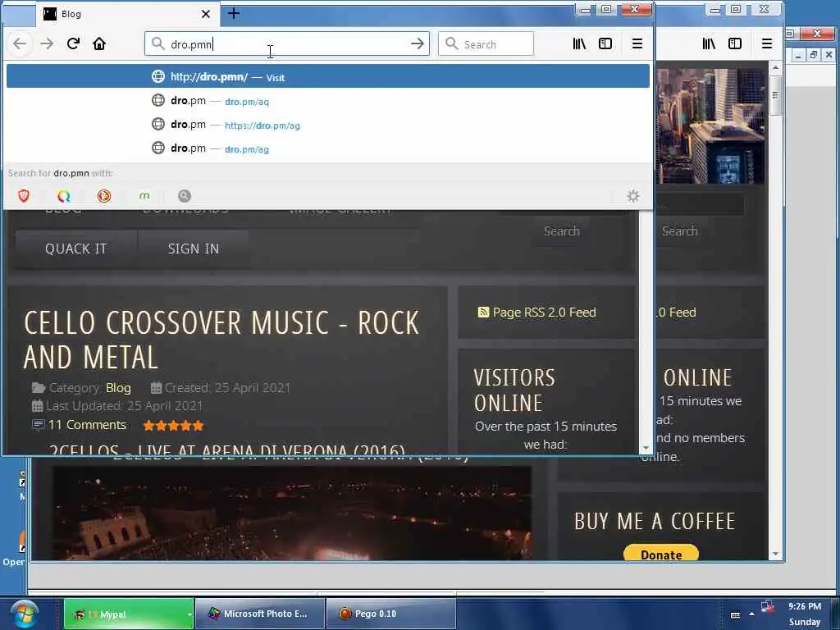Image resolution: width=840 pixels, height=630 pixels.
Task: Search with the gray magnifier engine icon
Action: click(185, 196)
